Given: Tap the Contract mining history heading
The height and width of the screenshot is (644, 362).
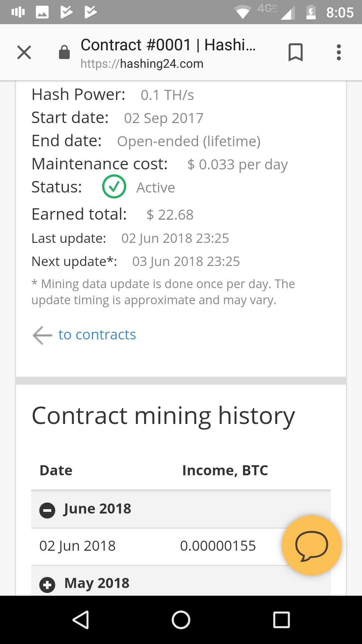Looking at the screenshot, I should point(163,416).
